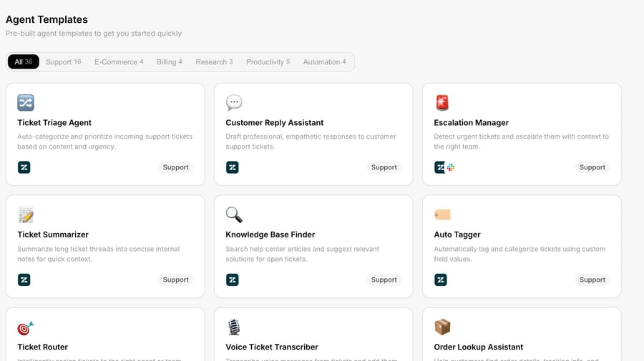Click Support tag on Knowledge Base Finder card

tap(384, 280)
